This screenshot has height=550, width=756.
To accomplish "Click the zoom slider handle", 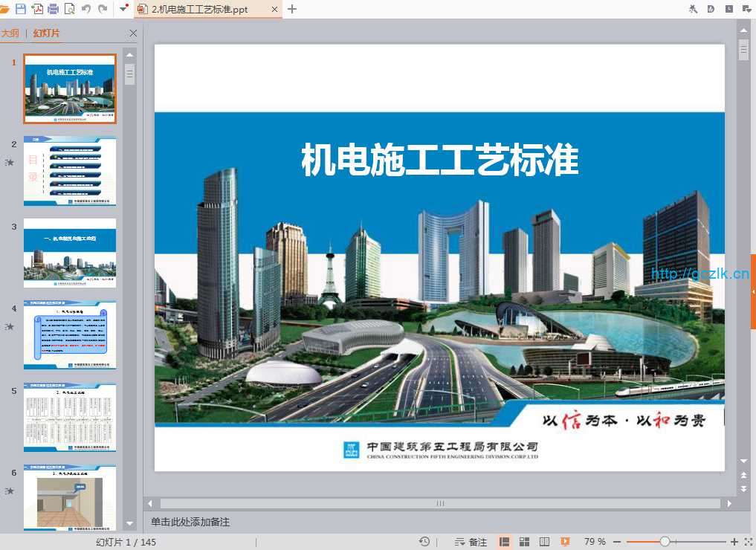I will coord(665,542).
